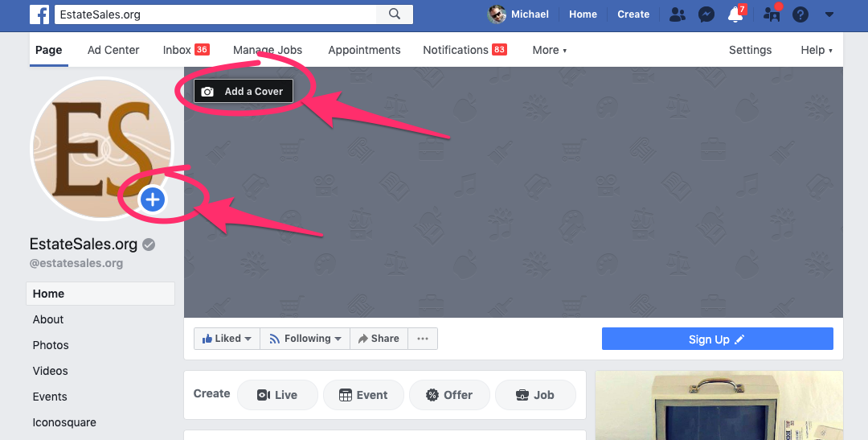Open the Inbox tab with 36 badge
Image resolution: width=868 pixels, height=440 pixels.
pos(186,50)
